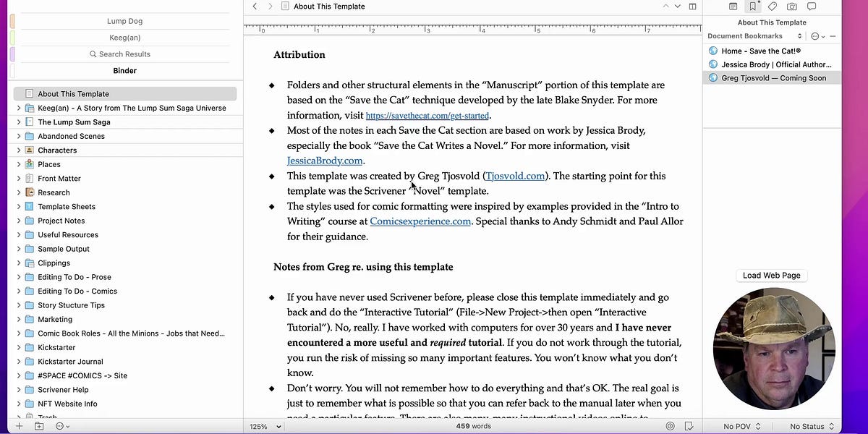Expand the Characters folder in the binder
868x434 pixels.
click(x=18, y=150)
